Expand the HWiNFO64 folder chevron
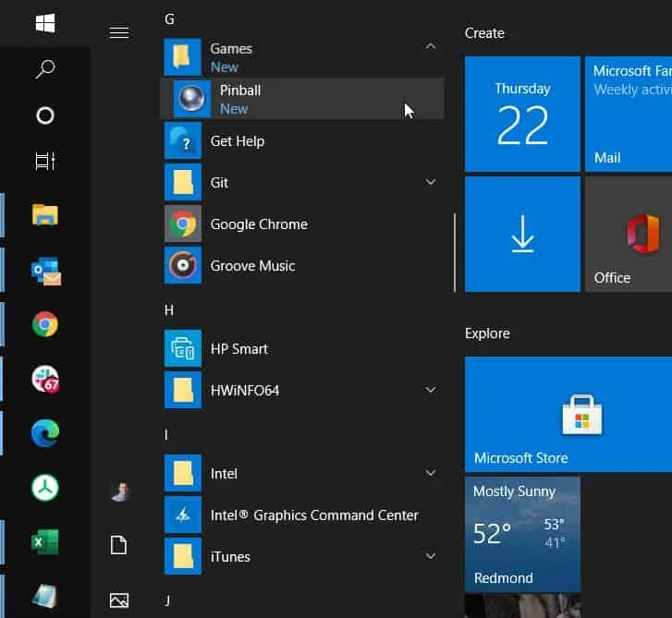The width and height of the screenshot is (672, 618). 431,390
